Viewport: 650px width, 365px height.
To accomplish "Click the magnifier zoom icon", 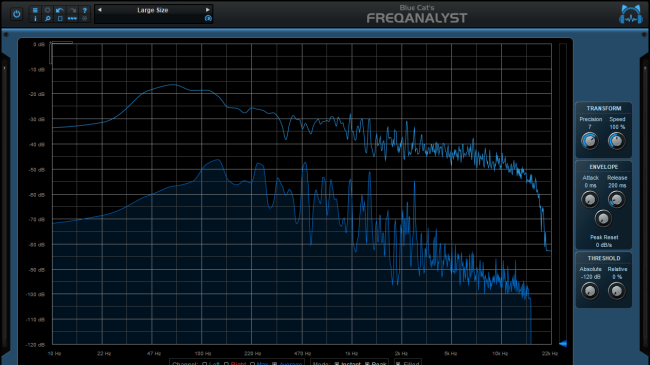I will pos(48,19).
